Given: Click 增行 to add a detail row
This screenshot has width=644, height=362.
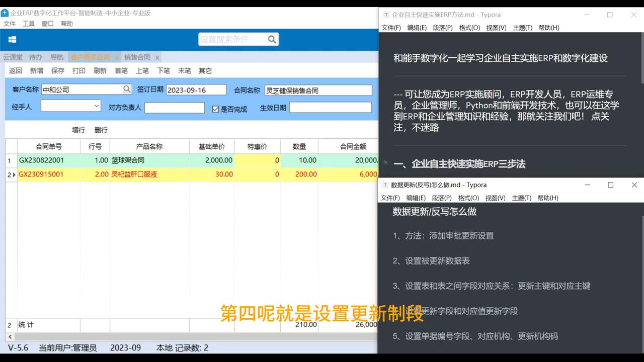Looking at the screenshot, I should pos(78,130).
